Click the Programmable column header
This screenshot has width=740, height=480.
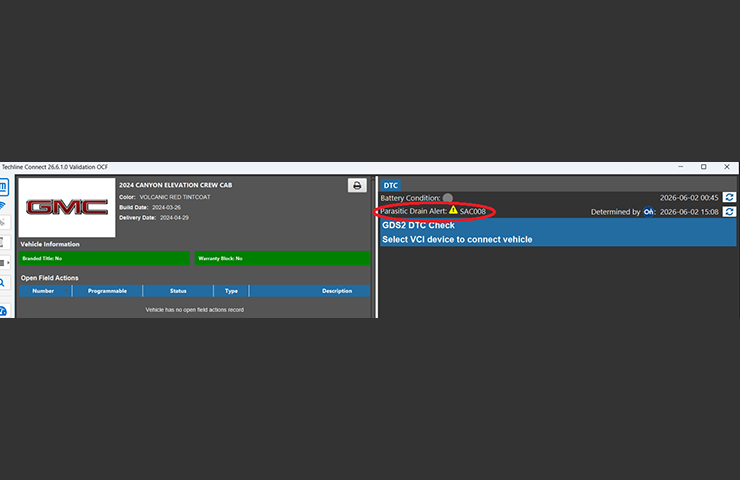pyautogui.click(x=107, y=291)
